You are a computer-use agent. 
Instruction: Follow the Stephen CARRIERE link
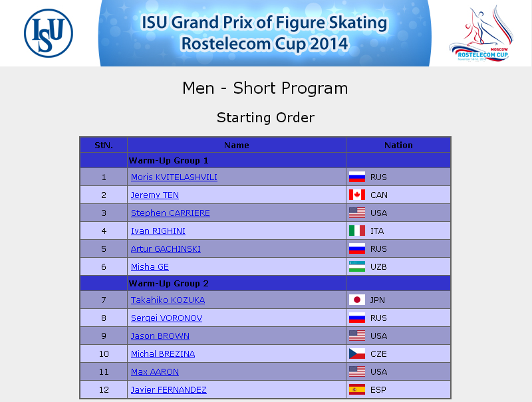click(170, 213)
